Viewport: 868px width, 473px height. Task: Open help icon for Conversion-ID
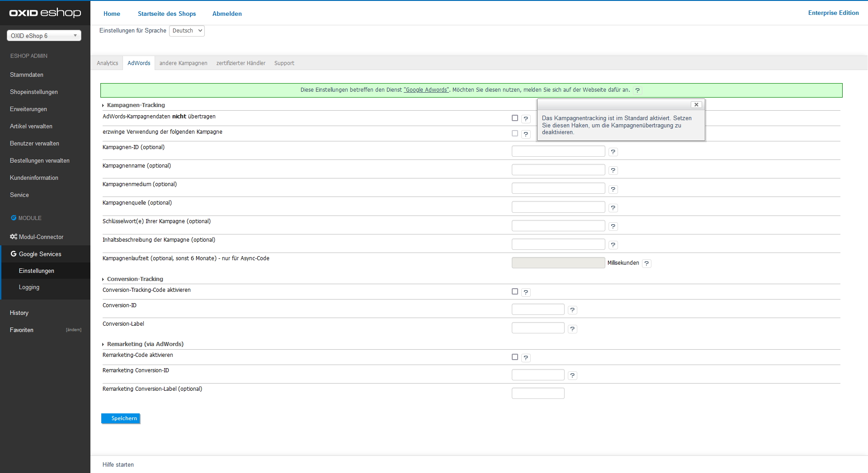pos(572,310)
